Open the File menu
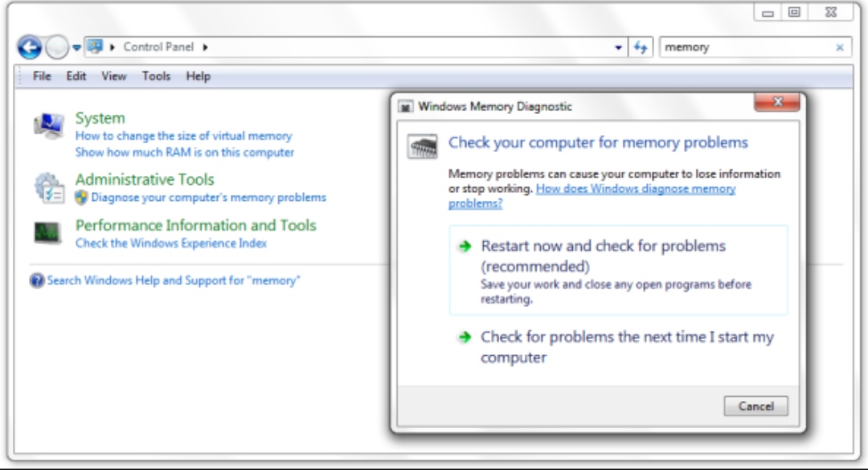Image resolution: width=868 pixels, height=470 pixels. tap(42, 76)
